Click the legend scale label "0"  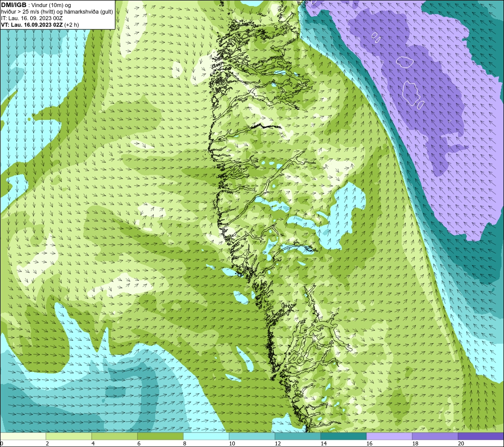[2, 443]
